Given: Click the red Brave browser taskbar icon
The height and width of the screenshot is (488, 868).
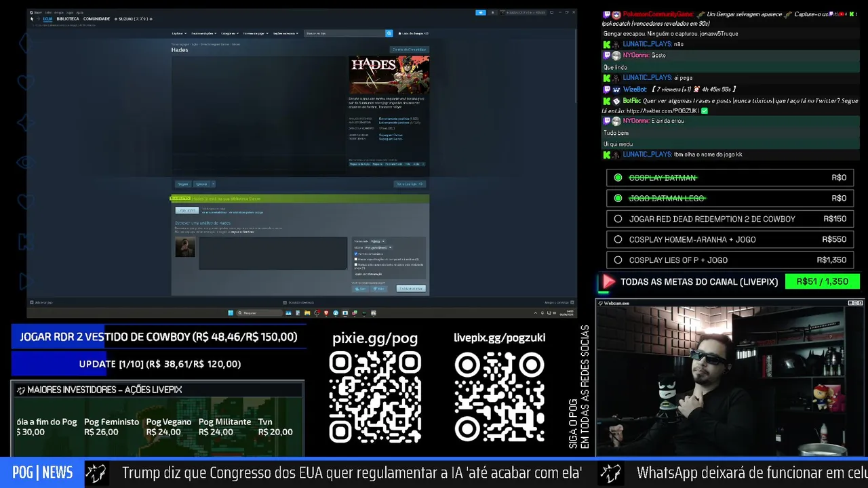Looking at the screenshot, I should pyautogui.click(x=326, y=313).
